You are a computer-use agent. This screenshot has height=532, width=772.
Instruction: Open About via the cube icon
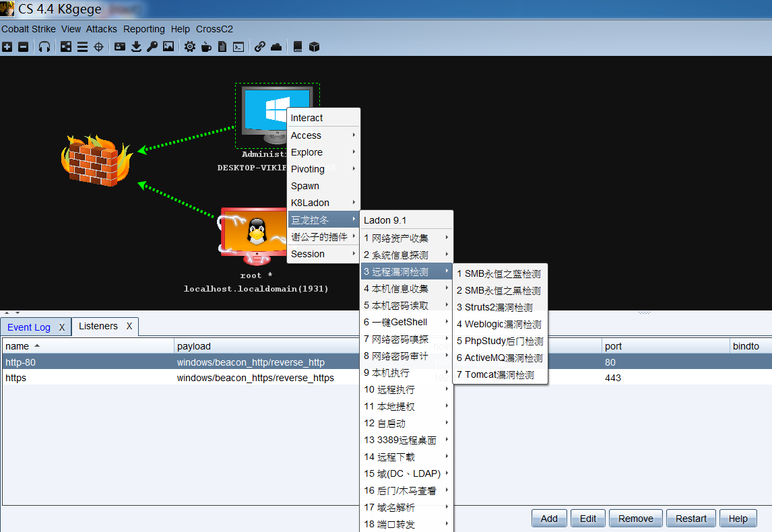(x=314, y=46)
